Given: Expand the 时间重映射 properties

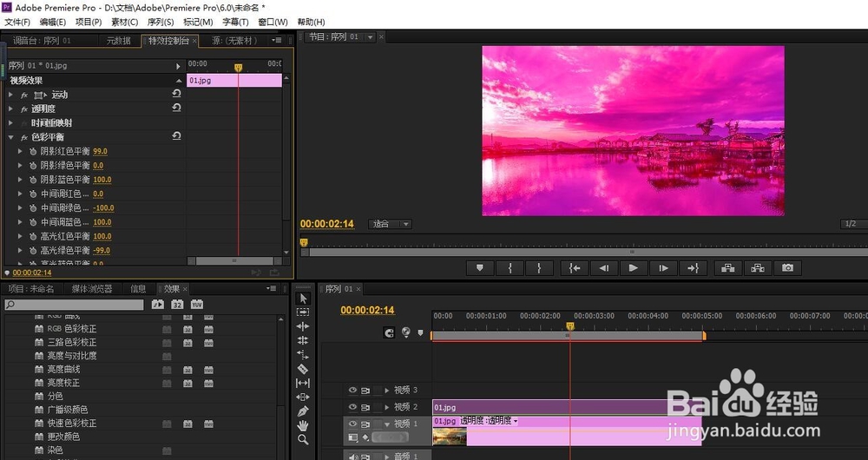Looking at the screenshot, I should 11,123.
